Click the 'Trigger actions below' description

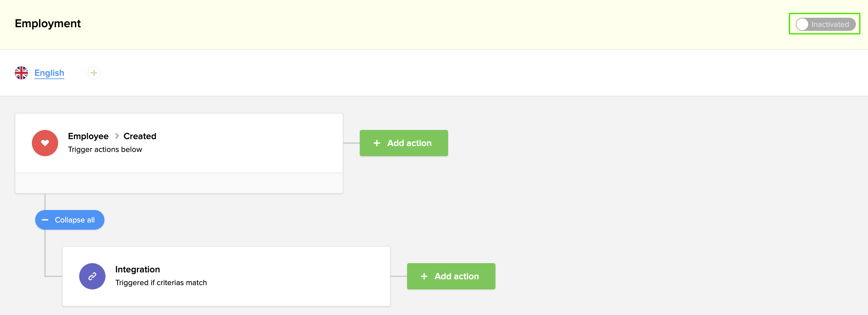click(x=105, y=149)
